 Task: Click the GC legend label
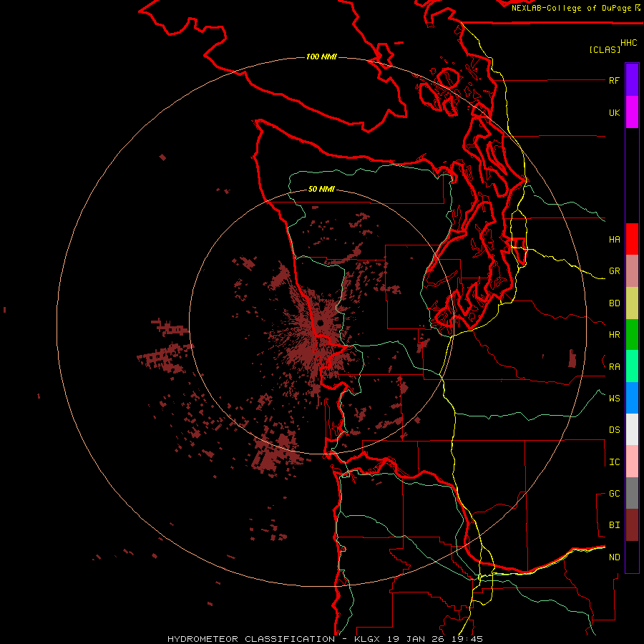pyautogui.click(x=614, y=494)
